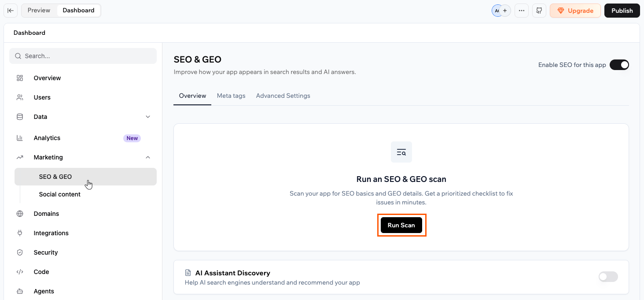The height and width of the screenshot is (300, 644).
Task: Open the Advanced Settings tab
Action: [x=283, y=96]
